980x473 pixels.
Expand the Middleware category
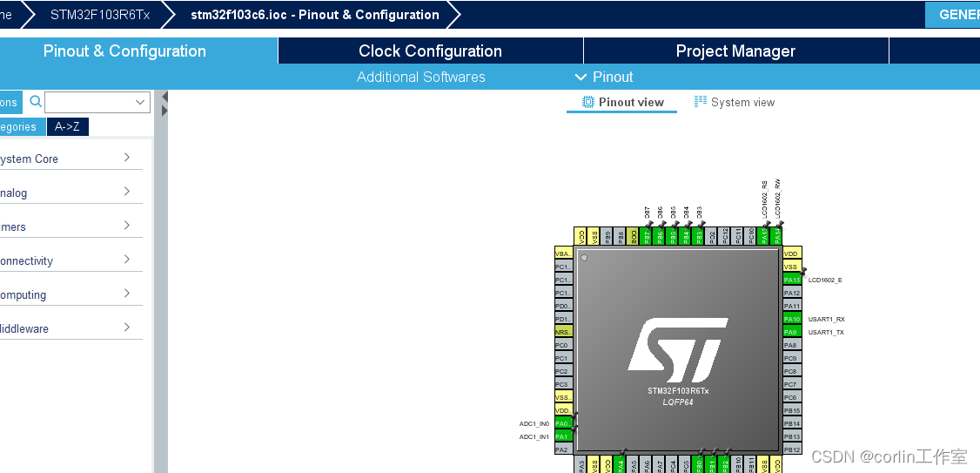click(x=70, y=328)
